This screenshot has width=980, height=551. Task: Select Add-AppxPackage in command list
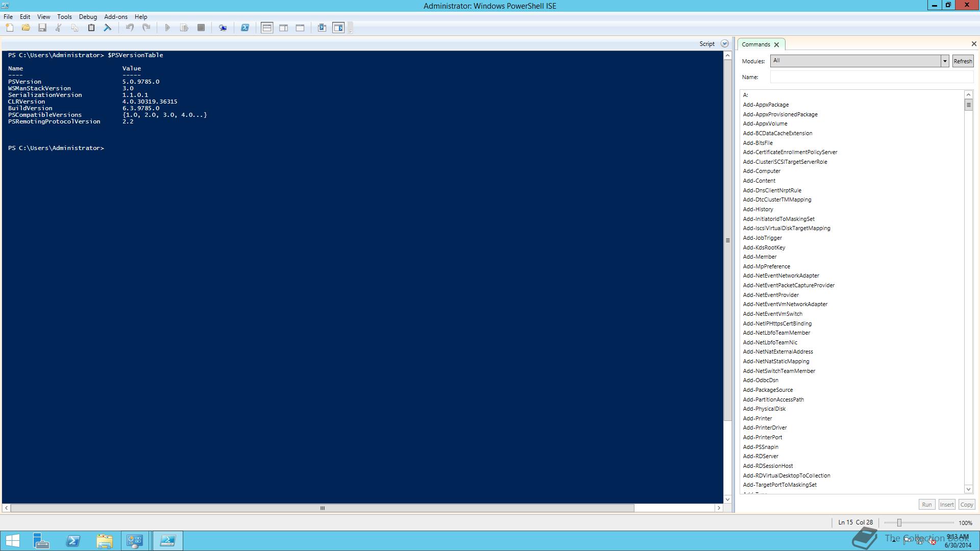[766, 105]
